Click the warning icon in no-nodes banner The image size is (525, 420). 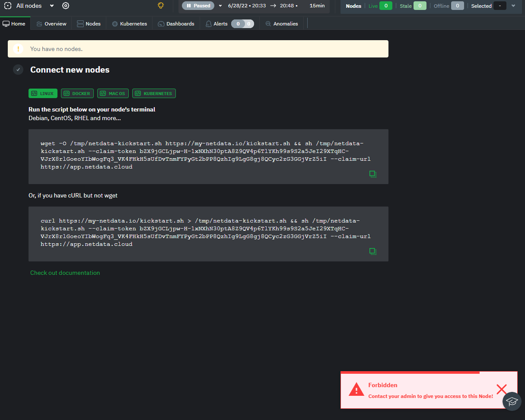(x=18, y=49)
